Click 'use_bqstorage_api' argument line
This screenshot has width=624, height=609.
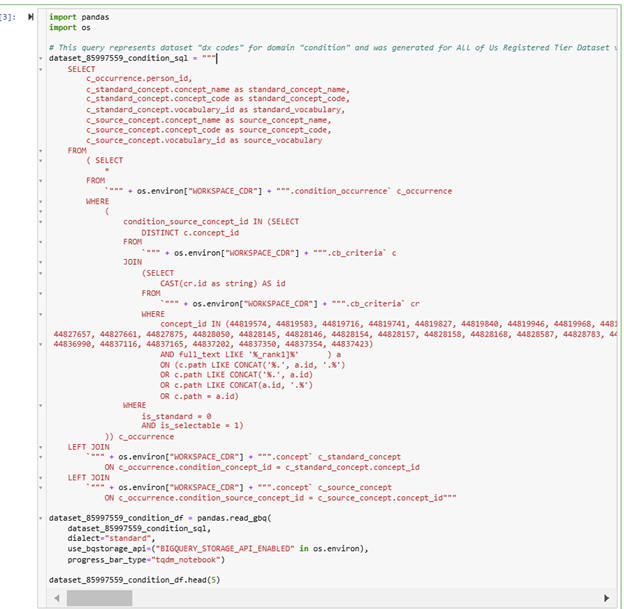218,549
